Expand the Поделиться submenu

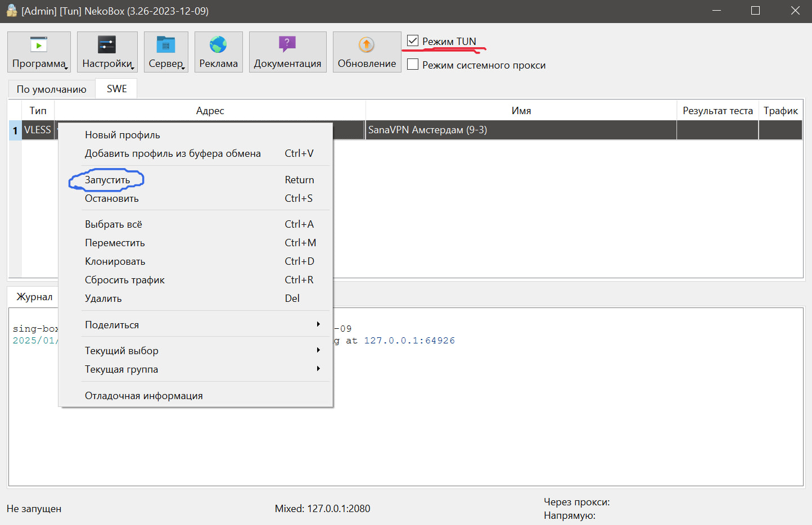point(196,325)
